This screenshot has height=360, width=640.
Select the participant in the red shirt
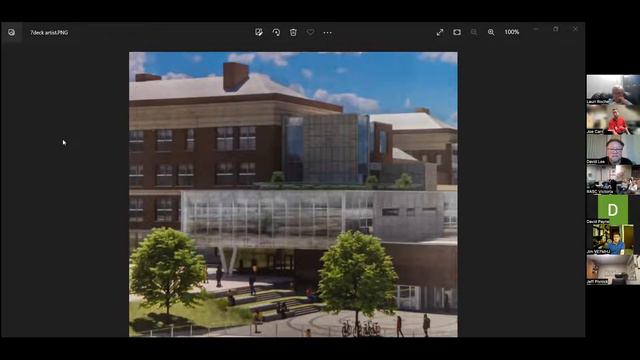[x=613, y=120]
